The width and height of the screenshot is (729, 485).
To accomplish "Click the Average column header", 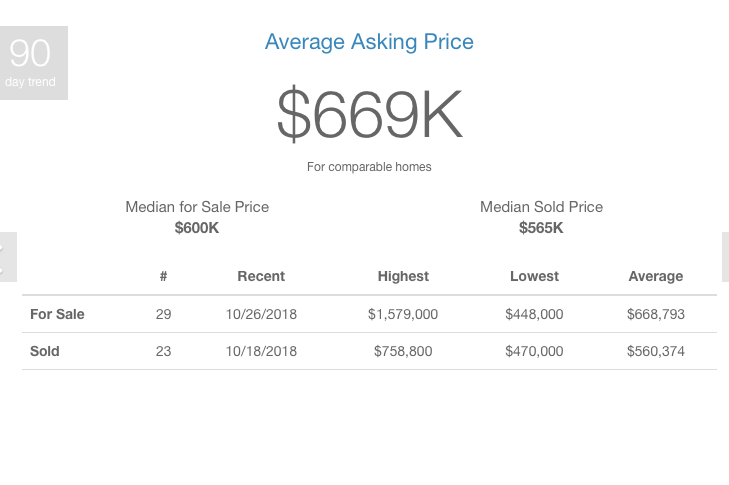I will click(x=656, y=276).
